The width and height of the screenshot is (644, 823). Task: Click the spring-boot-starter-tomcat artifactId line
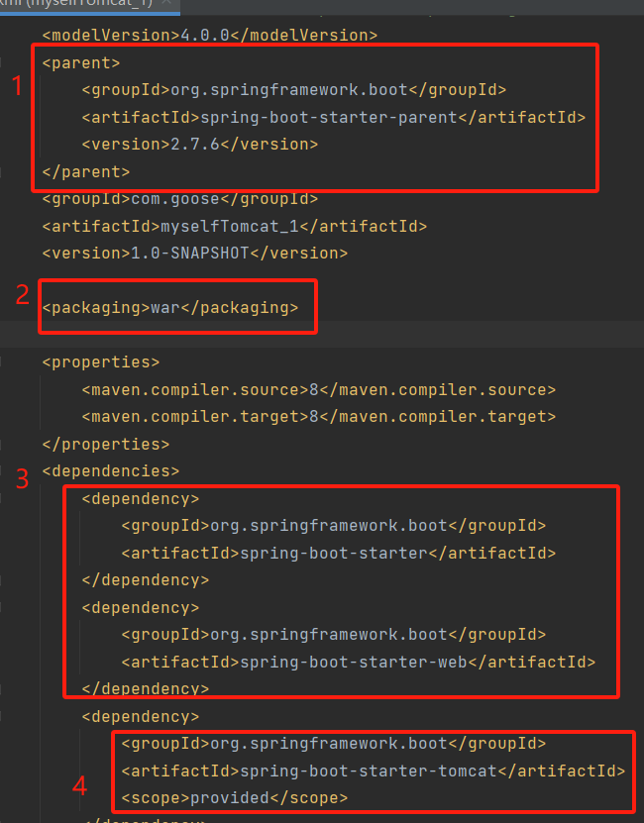point(373,772)
